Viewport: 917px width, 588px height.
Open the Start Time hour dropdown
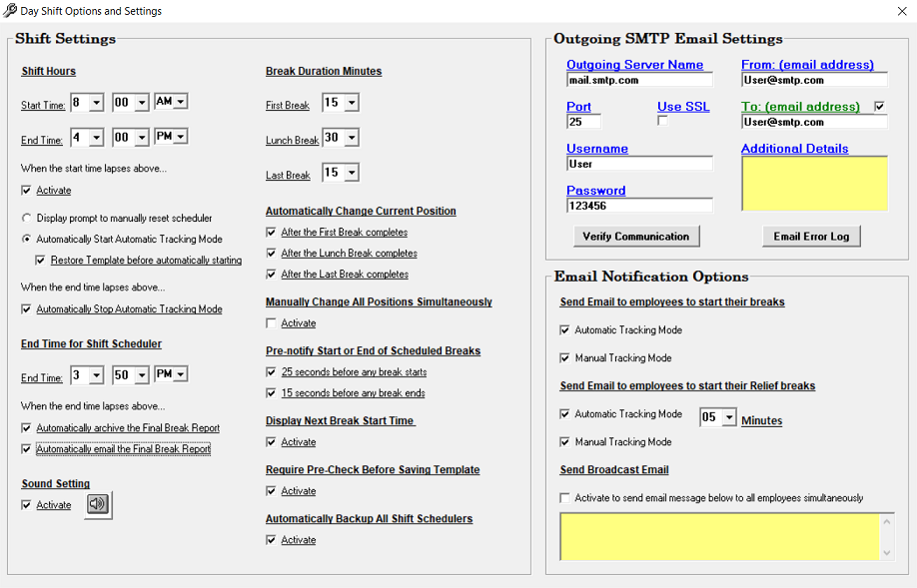click(96, 103)
